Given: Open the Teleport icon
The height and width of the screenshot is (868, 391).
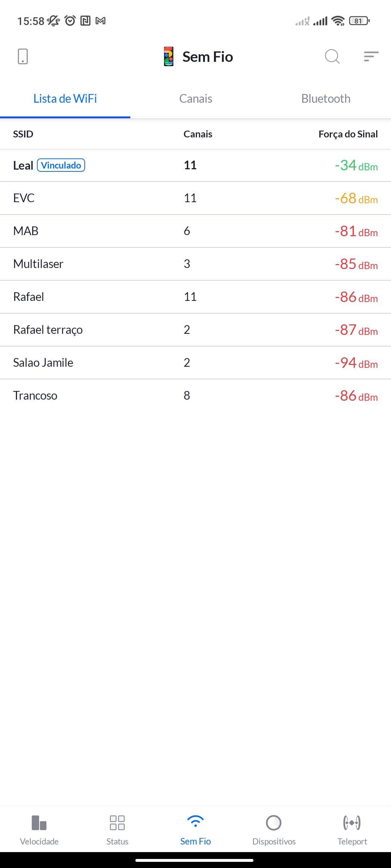Looking at the screenshot, I should coord(352,823).
